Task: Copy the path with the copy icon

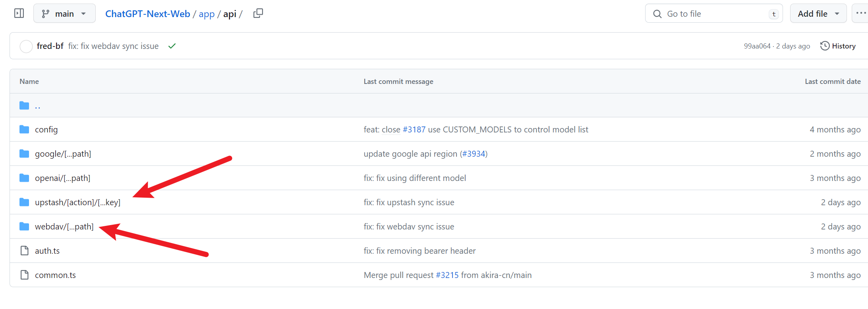Action: [258, 14]
